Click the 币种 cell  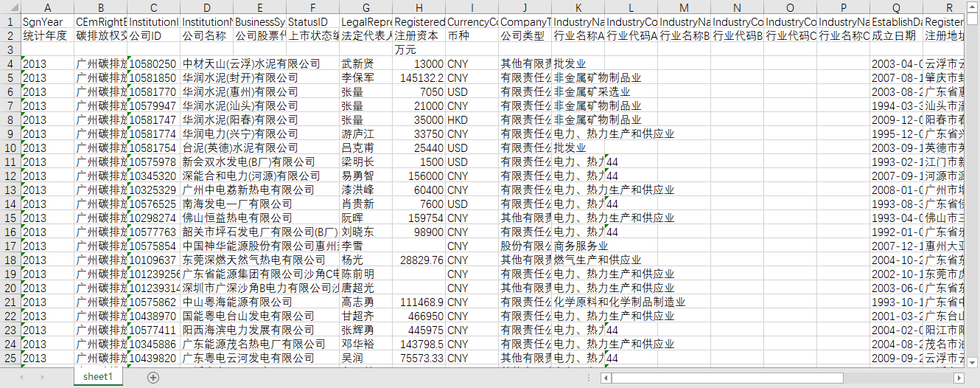coord(472,35)
